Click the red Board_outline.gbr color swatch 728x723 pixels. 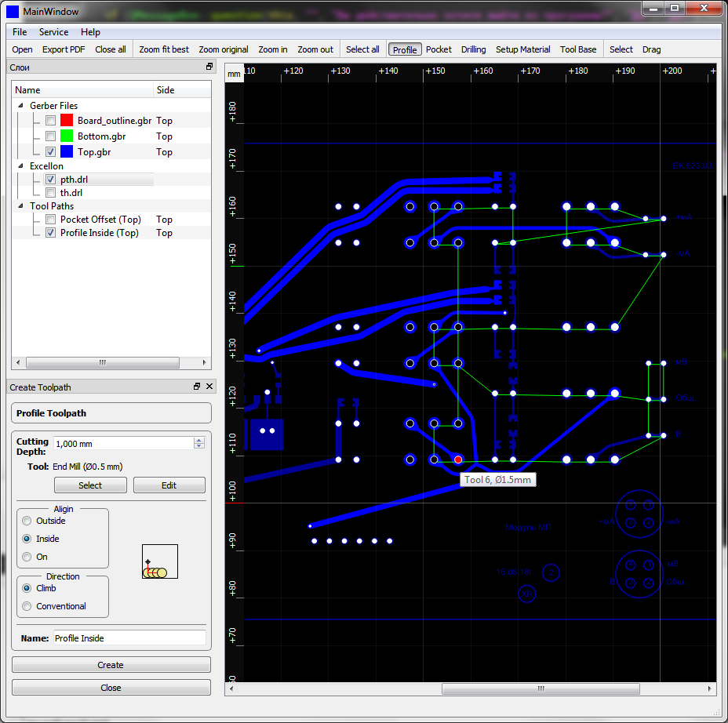[67, 121]
